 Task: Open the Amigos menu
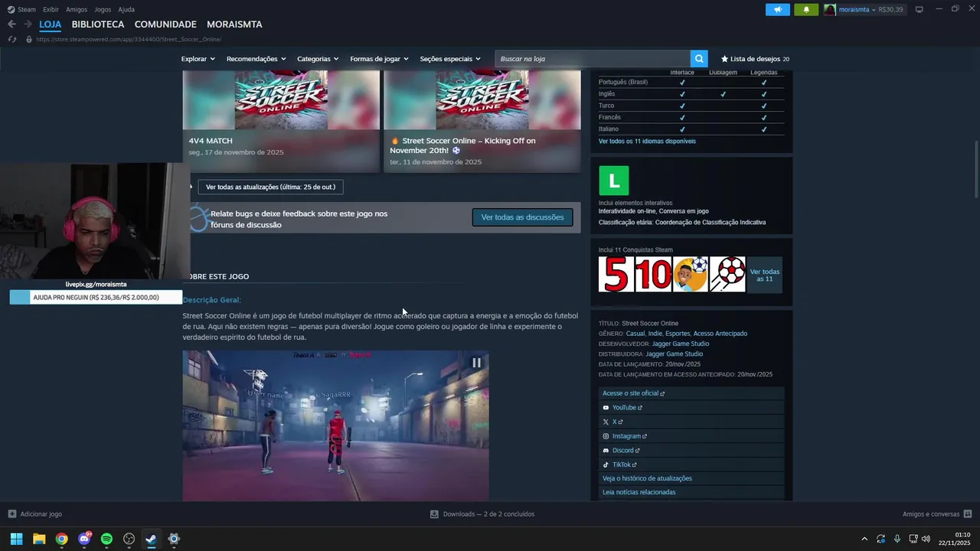77,9
